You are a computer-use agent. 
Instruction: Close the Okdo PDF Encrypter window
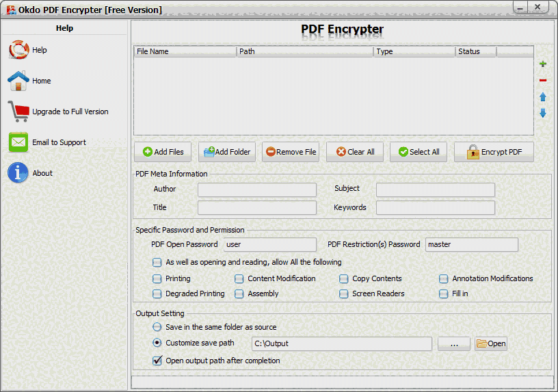click(x=537, y=7)
